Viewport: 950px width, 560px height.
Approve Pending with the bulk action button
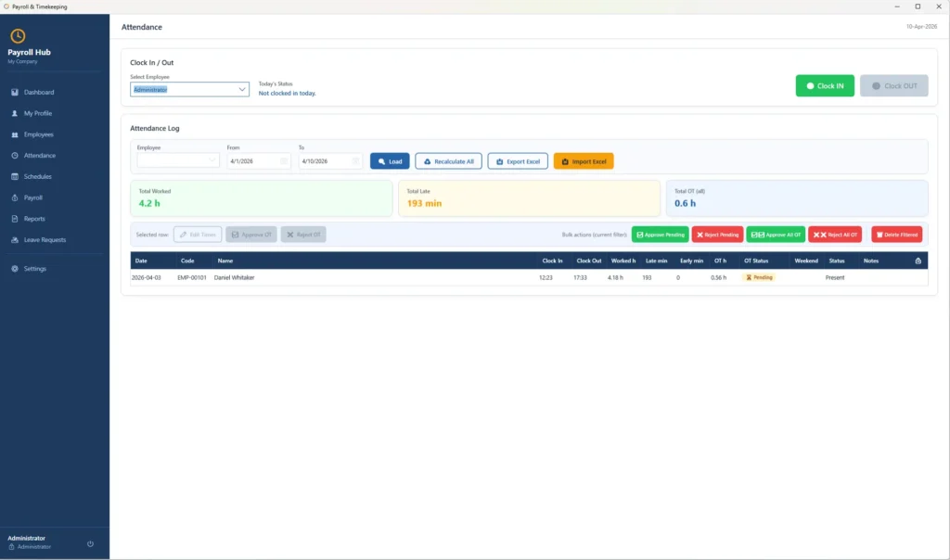tap(661, 234)
